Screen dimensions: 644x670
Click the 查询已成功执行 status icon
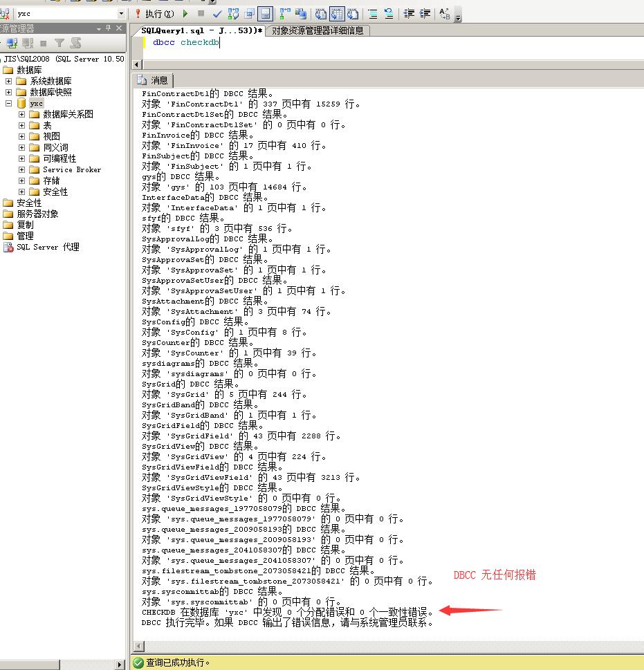[x=138, y=662]
